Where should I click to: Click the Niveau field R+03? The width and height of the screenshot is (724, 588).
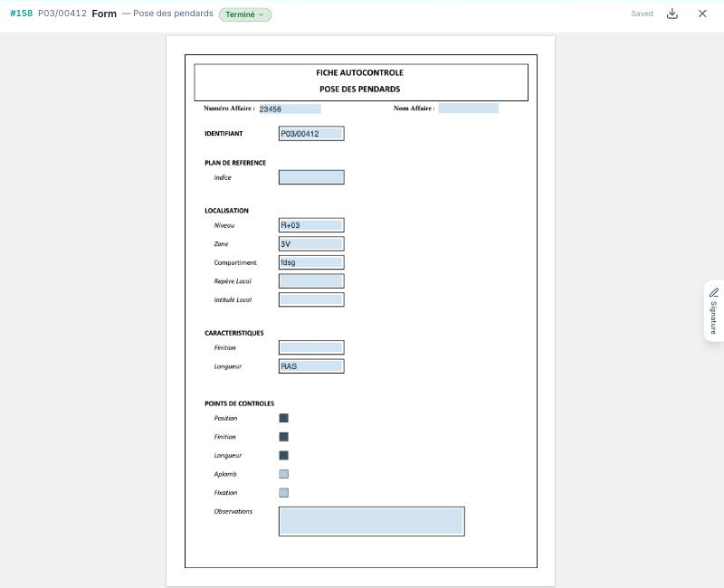(311, 225)
